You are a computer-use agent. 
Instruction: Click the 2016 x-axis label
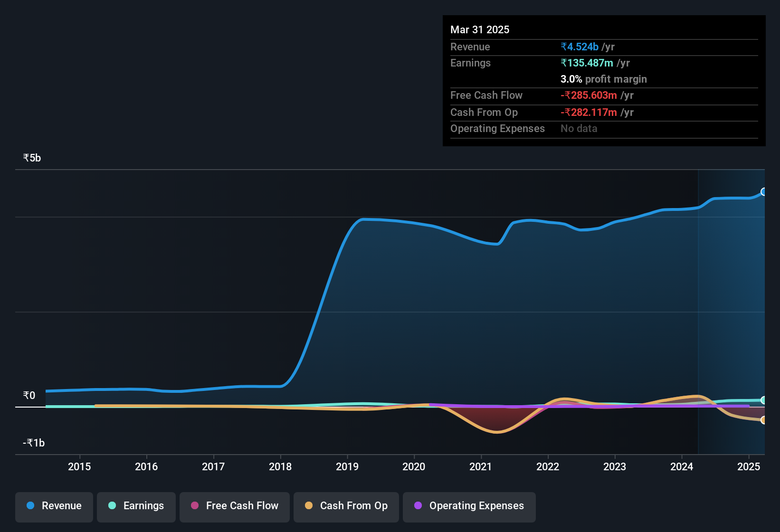coord(146,467)
